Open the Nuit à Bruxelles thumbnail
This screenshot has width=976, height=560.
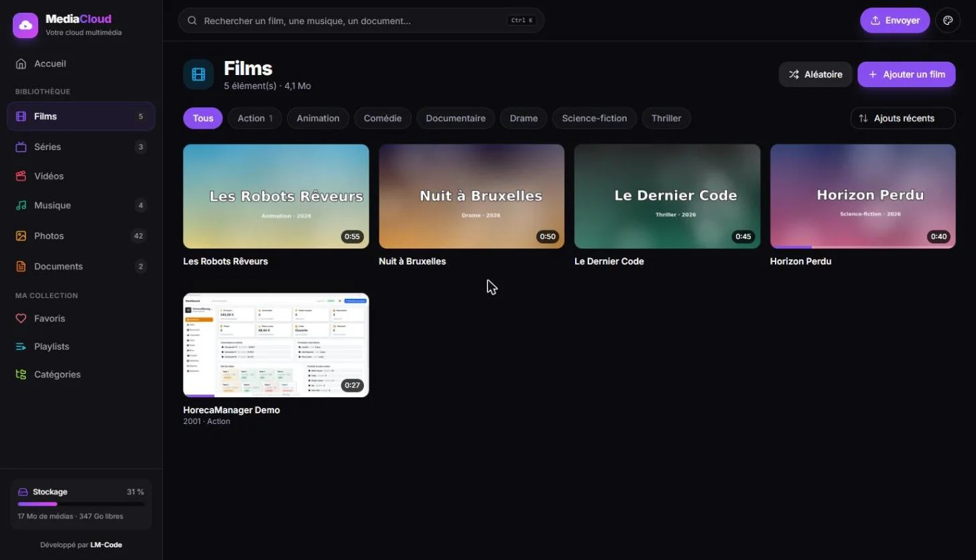[x=471, y=196]
